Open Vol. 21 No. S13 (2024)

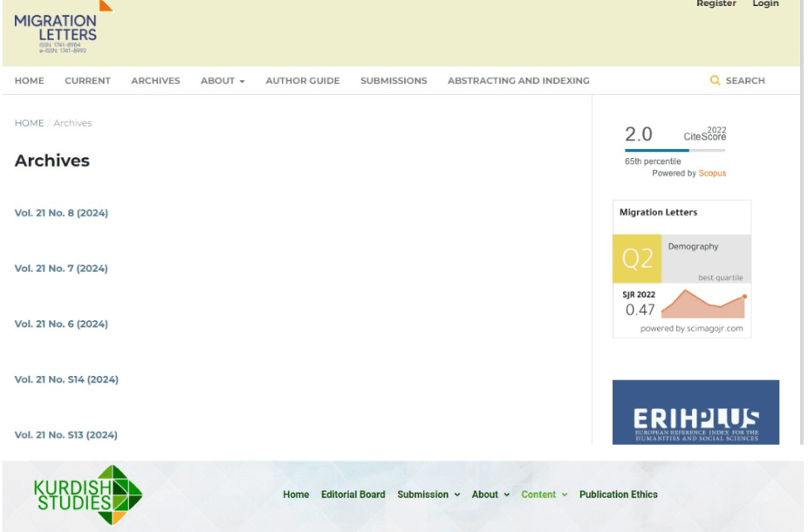click(x=66, y=435)
